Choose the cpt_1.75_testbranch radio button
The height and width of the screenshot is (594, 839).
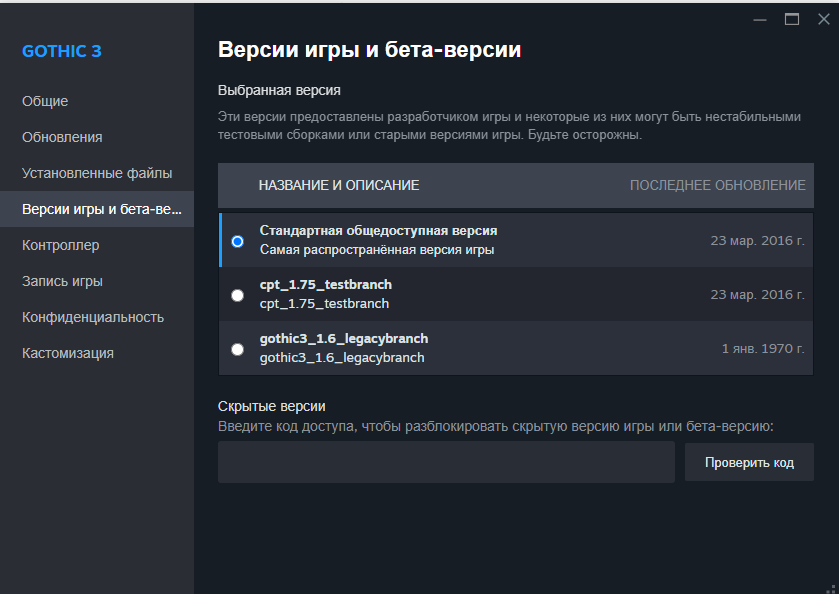click(237, 295)
